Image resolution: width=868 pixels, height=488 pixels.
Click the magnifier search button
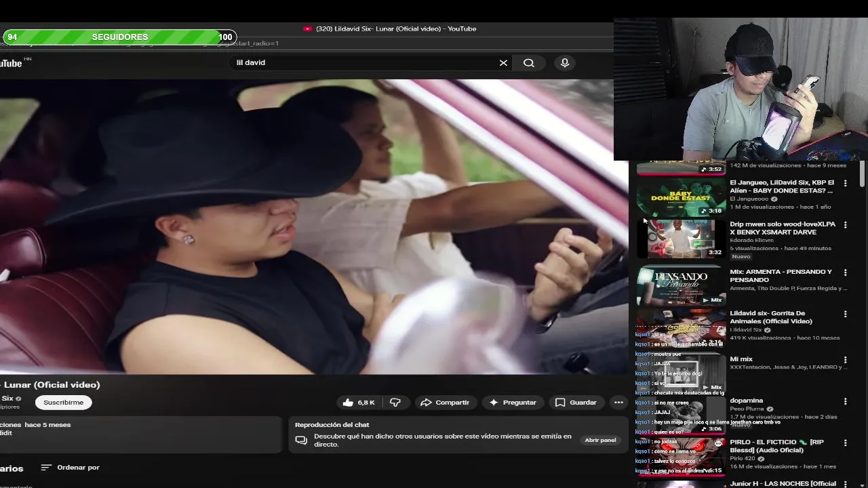pyautogui.click(x=529, y=63)
